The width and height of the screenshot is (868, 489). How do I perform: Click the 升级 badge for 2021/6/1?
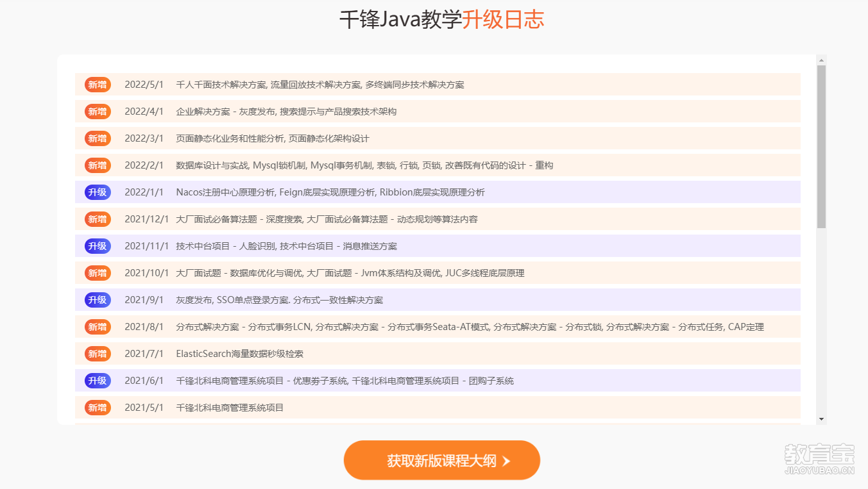pyautogui.click(x=98, y=381)
